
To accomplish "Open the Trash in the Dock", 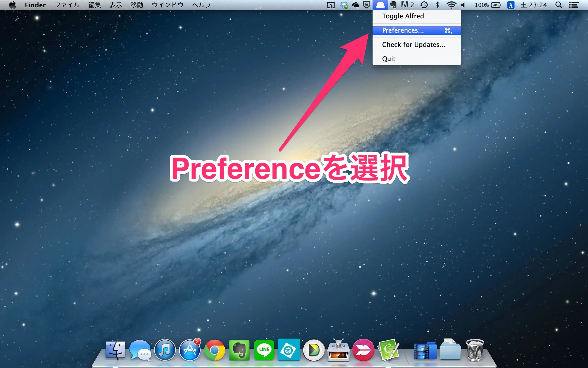I will tap(475, 350).
